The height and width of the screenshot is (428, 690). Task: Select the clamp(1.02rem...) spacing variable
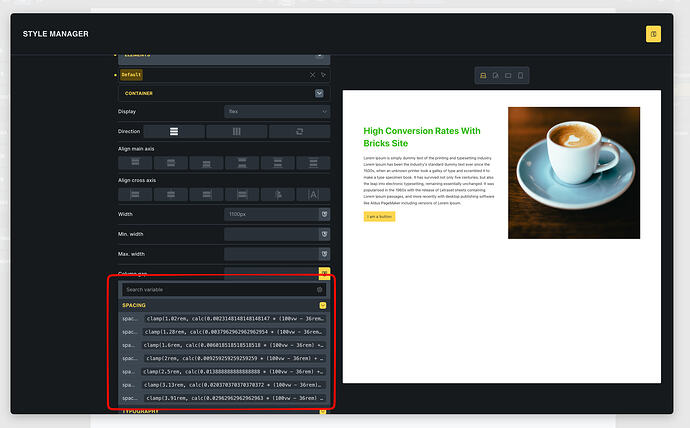click(233, 319)
